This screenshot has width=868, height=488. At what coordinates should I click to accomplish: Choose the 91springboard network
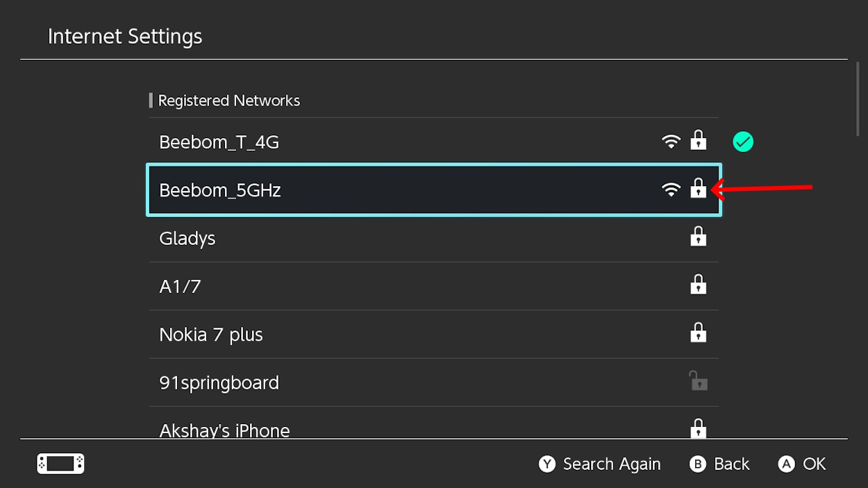(219, 382)
